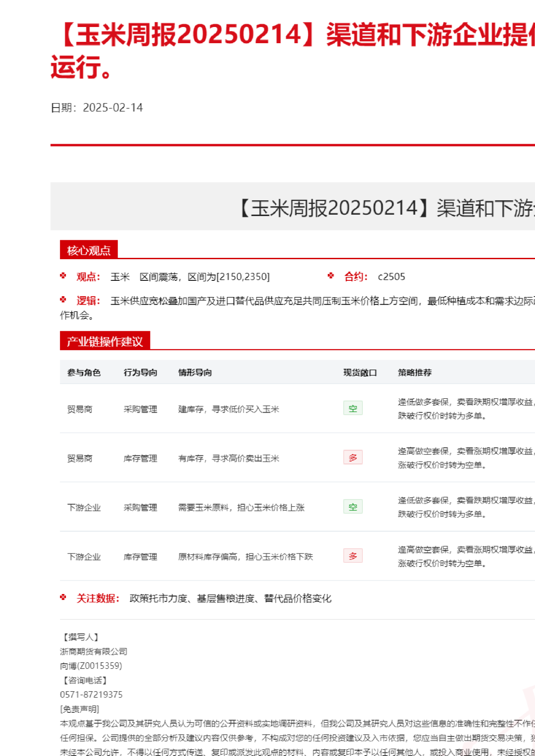Click the 浙商期货有限公司 company name
Viewport: 535px width, 756px height.
[94, 651]
